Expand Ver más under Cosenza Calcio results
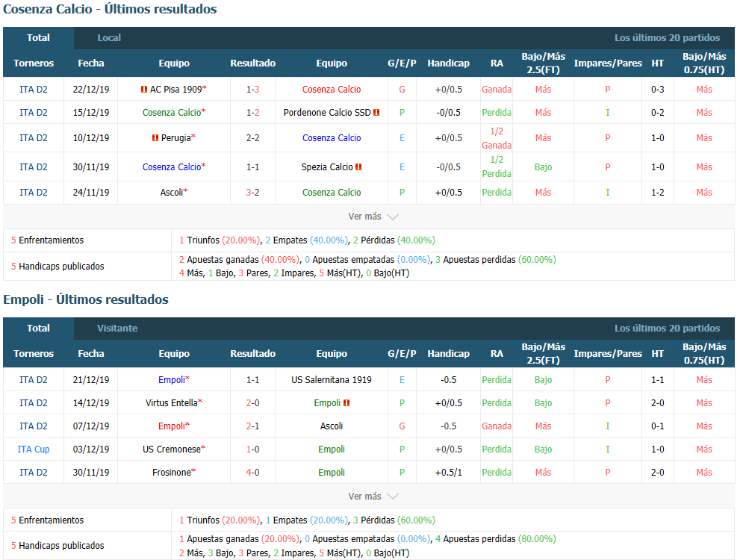 [x=373, y=217]
